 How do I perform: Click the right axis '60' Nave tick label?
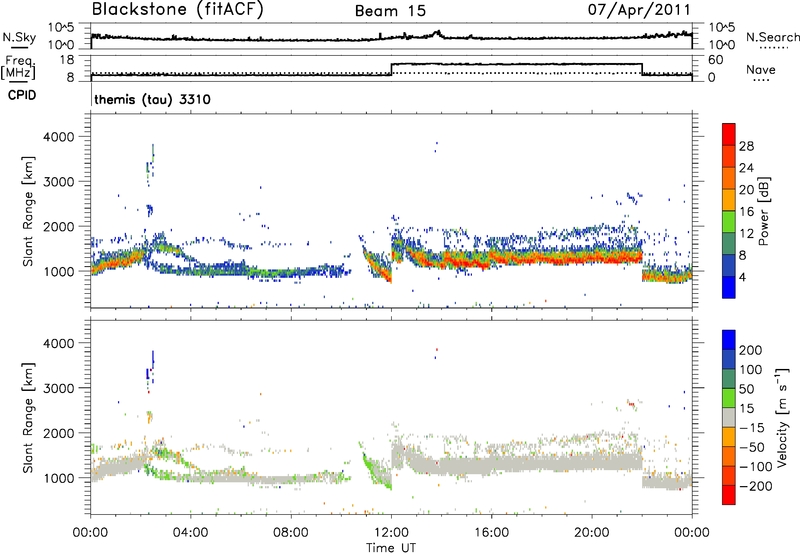[716, 60]
